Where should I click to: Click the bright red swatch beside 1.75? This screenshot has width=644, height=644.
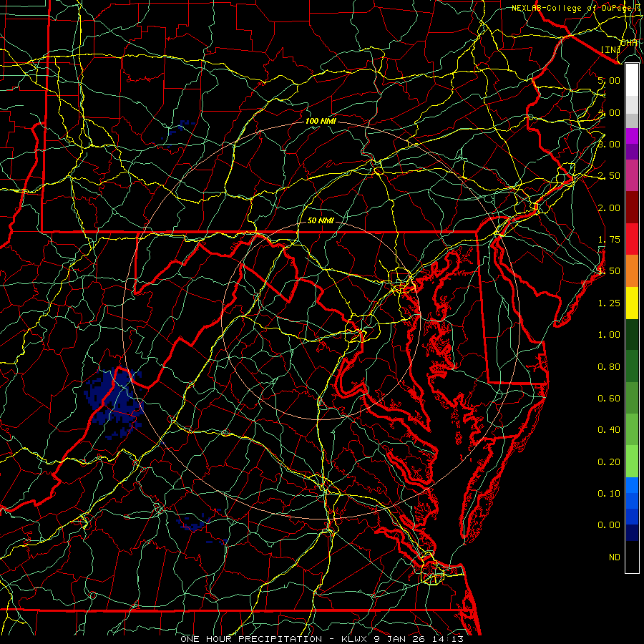pos(632,239)
